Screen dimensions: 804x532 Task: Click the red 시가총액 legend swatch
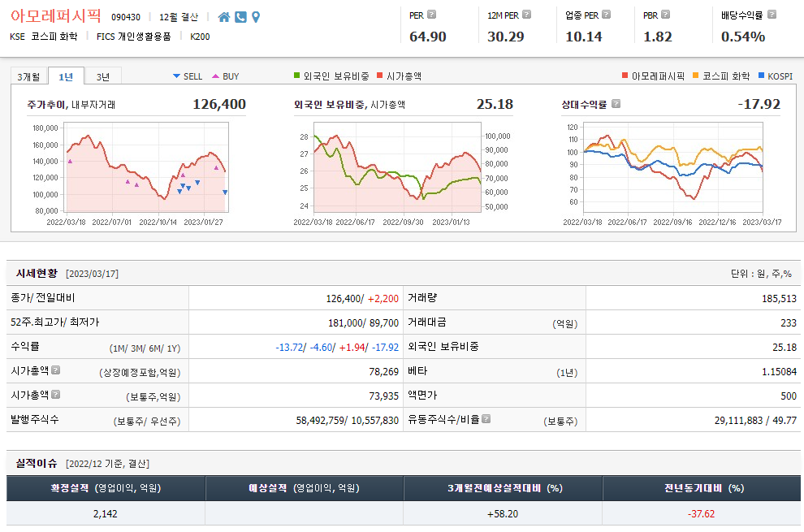tap(380, 76)
